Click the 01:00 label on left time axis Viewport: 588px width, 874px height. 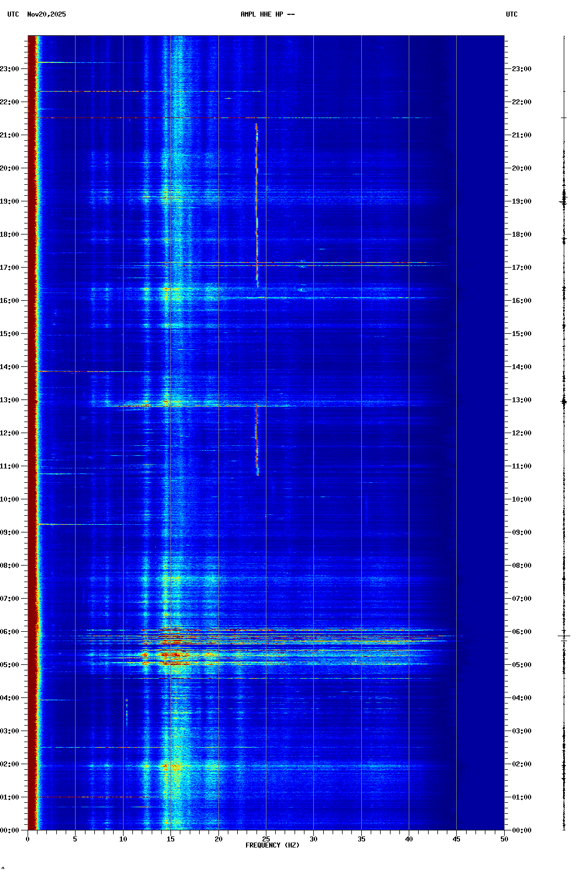pos(10,797)
